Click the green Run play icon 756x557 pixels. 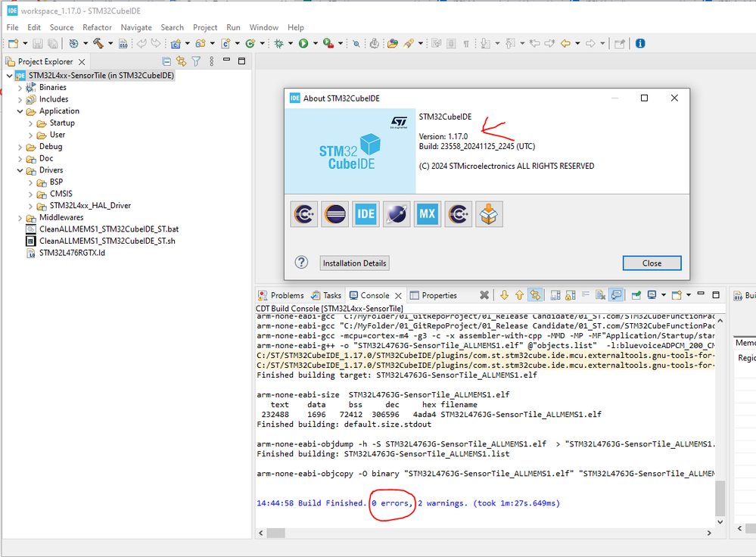pos(303,43)
